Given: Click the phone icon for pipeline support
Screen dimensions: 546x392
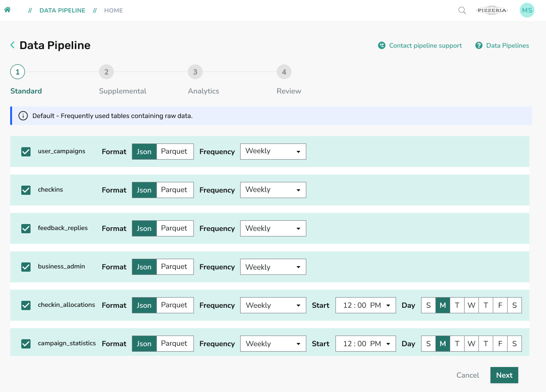Looking at the screenshot, I should point(382,46).
